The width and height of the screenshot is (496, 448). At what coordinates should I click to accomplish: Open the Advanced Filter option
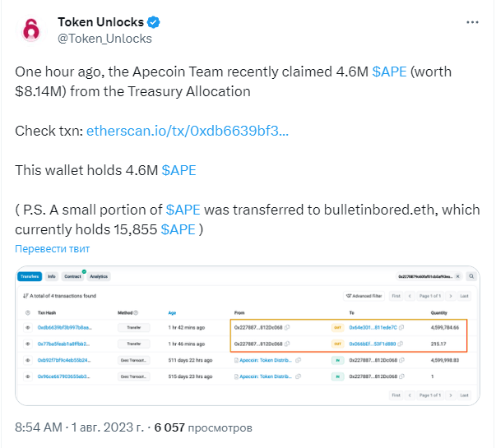(x=364, y=296)
